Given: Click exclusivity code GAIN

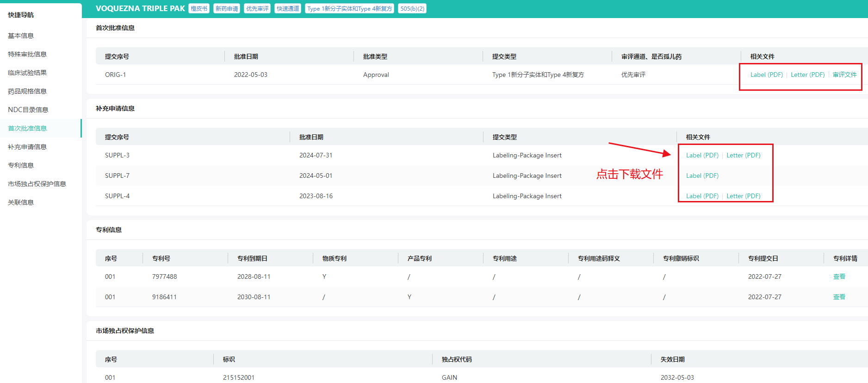Looking at the screenshot, I should click(x=450, y=377).
